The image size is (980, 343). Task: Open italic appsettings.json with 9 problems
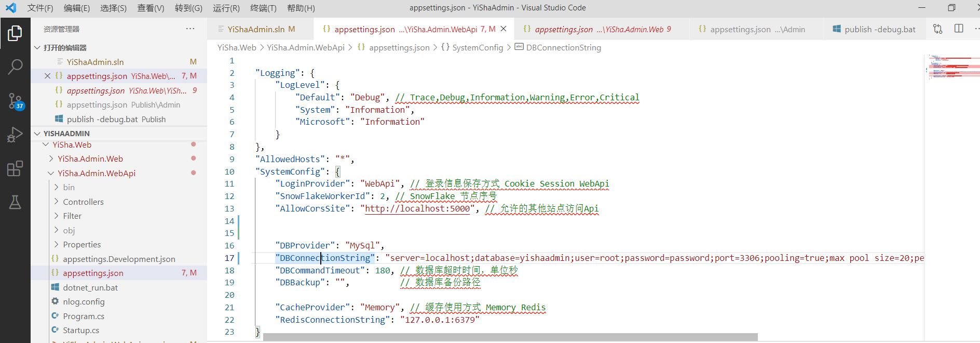pos(119,90)
